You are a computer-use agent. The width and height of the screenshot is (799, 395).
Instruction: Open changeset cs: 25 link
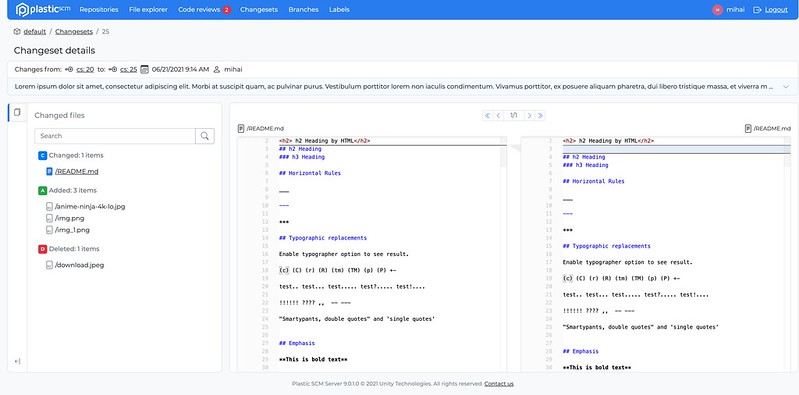click(x=128, y=69)
